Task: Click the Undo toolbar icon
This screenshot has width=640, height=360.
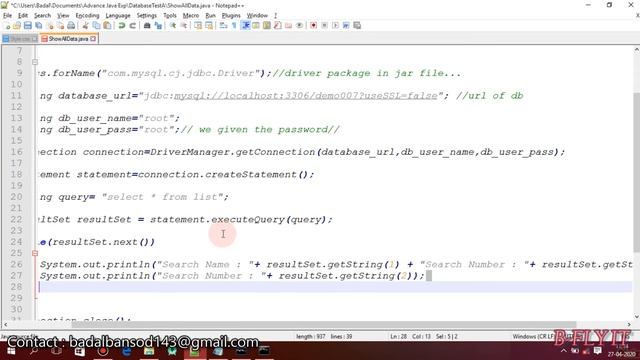Action: 122,26
